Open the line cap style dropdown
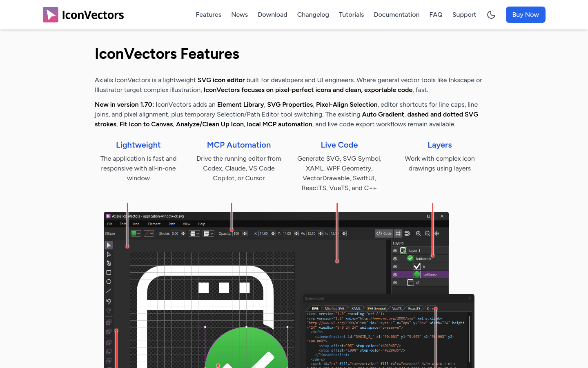Viewport: 588px width, 368px height. click(x=194, y=233)
